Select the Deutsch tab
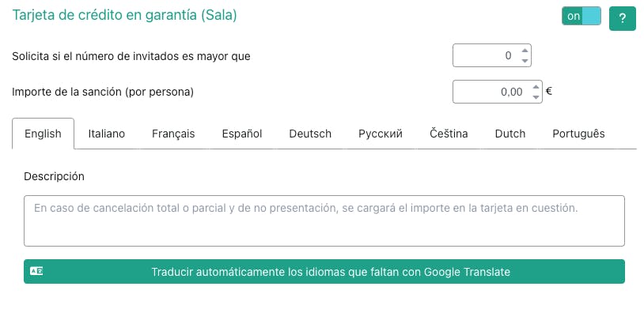 coord(310,134)
